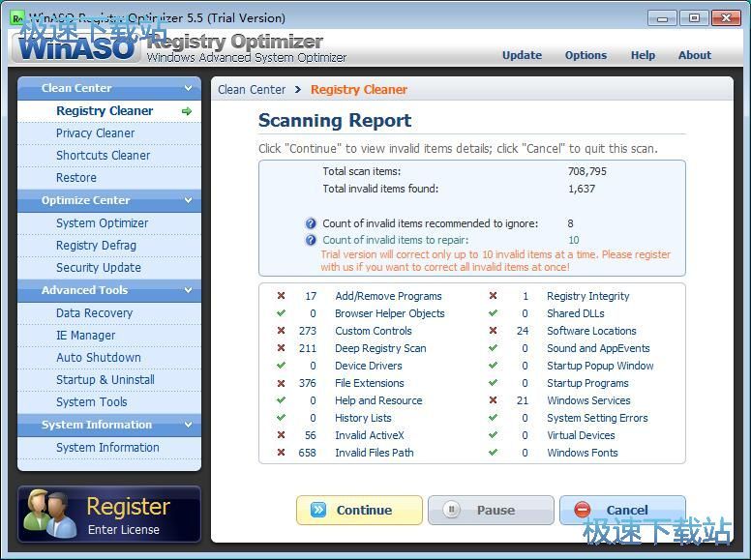The width and height of the screenshot is (751, 560).
Task: Click the green arrow beside Registry Cleaner
Action: point(187,111)
